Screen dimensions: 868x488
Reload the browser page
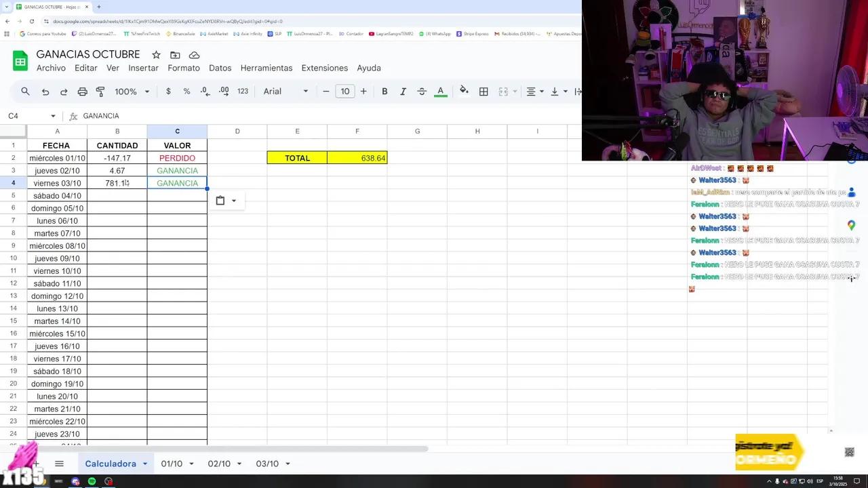pyautogui.click(x=31, y=21)
